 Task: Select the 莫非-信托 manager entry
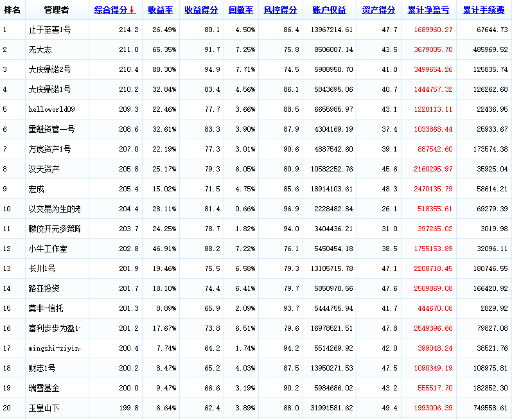(x=46, y=309)
